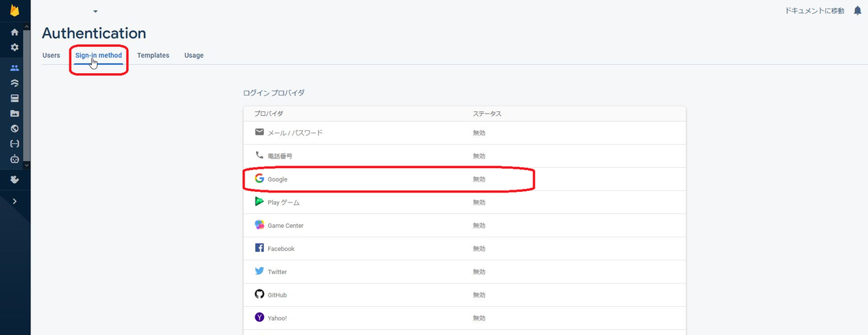Click the Twitter bird icon

pyautogui.click(x=260, y=271)
